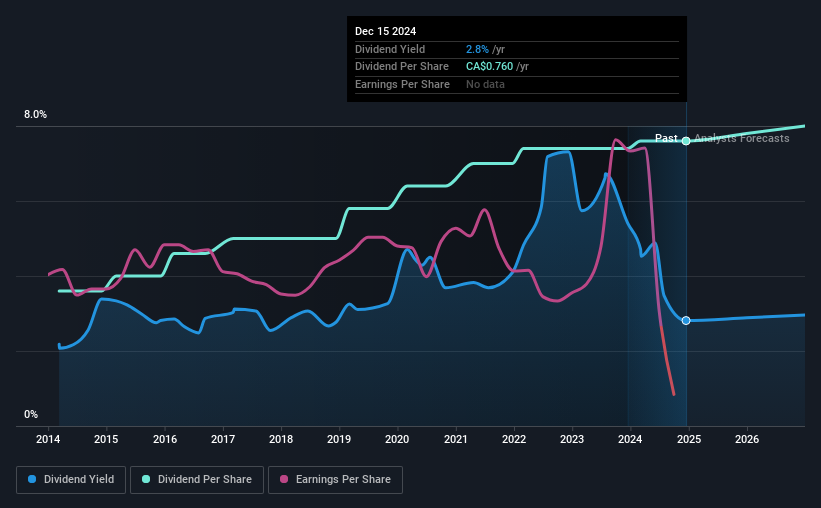Click the tooltip's Dividend Per Share row label
Screen dimensions: 821x508
click(402, 67)
